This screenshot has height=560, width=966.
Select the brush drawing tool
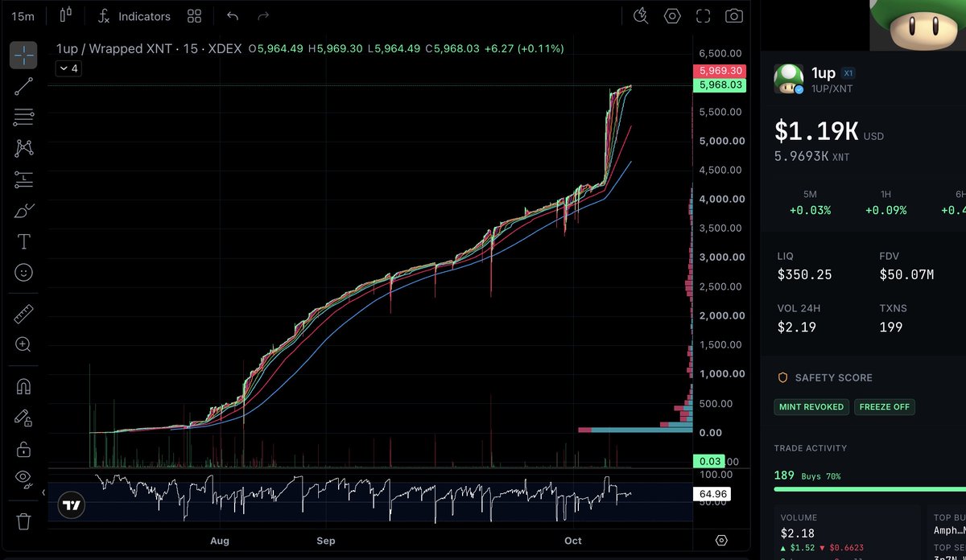(x=23, y=211)
